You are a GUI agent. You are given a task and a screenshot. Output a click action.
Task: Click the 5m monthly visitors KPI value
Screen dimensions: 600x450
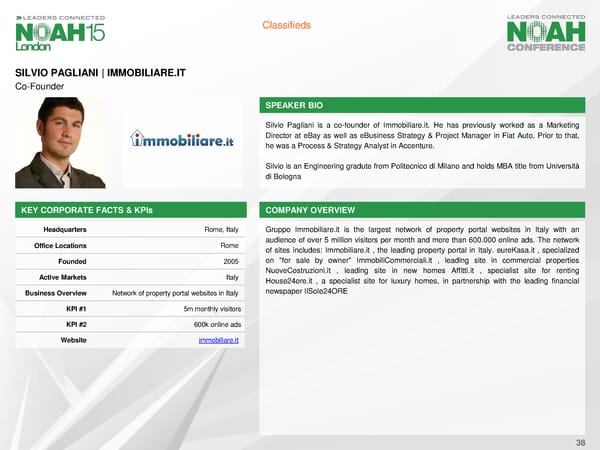(x=210, y=309)
